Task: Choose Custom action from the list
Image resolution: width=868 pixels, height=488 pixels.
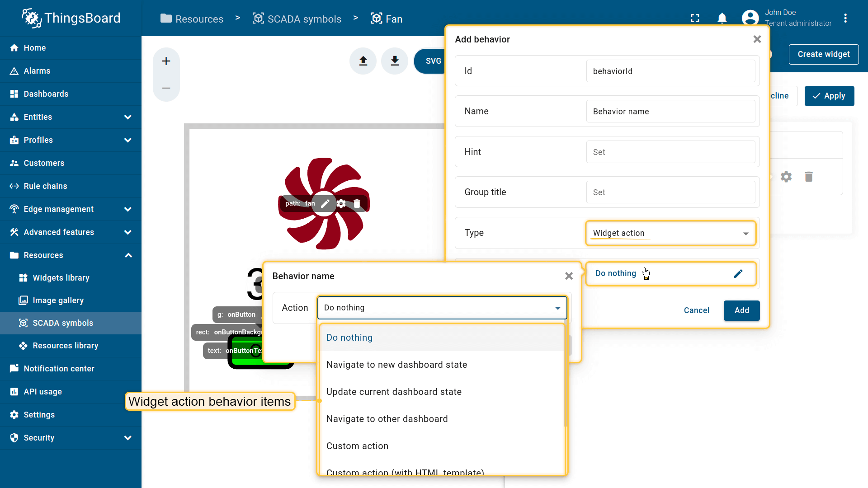Action: click(357, 446)
